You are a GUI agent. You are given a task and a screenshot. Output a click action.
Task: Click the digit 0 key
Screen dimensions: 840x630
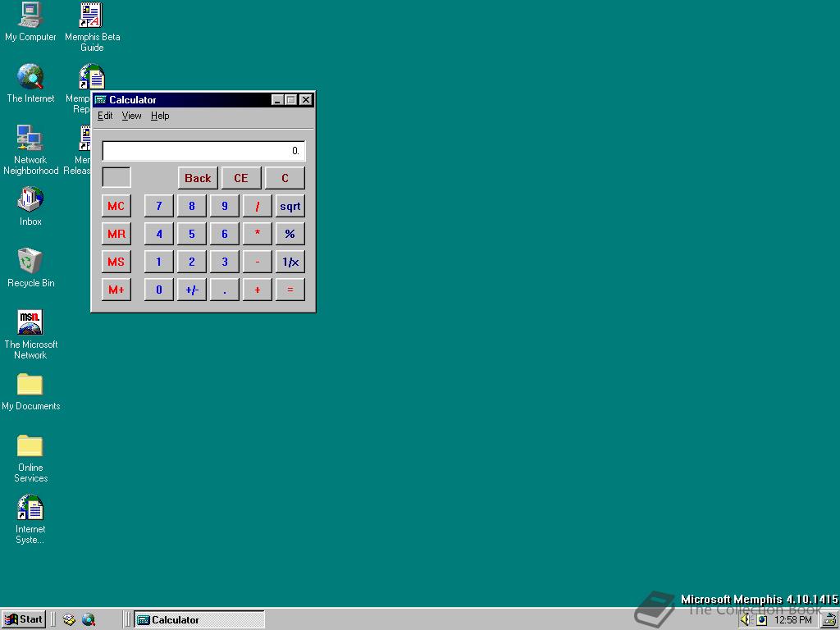[x=158, y=290]
